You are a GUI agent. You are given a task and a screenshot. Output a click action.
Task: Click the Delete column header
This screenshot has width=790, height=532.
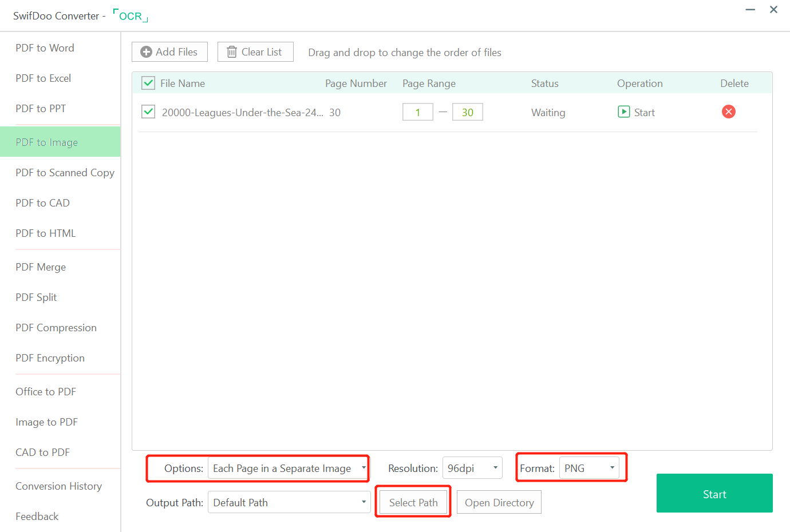734,84
